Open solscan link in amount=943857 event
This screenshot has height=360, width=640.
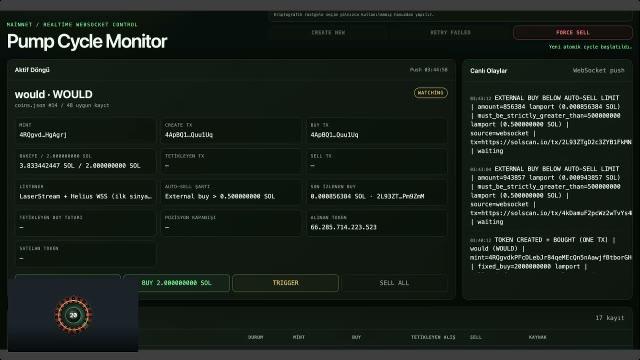pyautogui.click(x=551, y=213)
